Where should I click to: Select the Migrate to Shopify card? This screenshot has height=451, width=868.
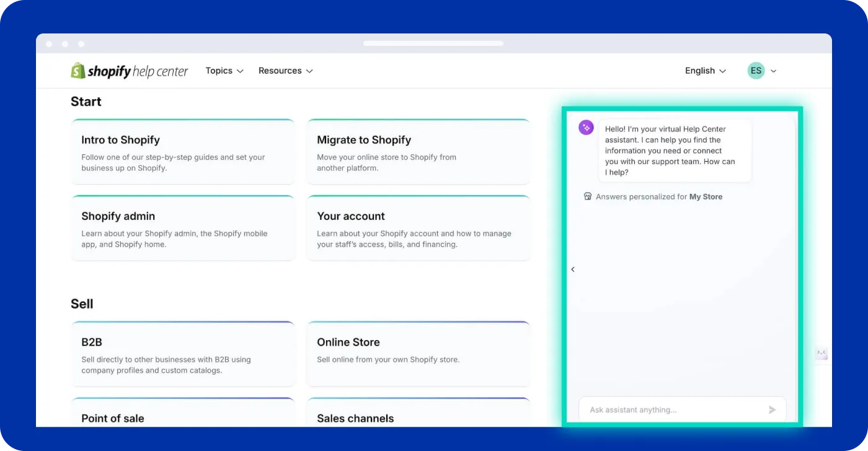click(418, 151)
